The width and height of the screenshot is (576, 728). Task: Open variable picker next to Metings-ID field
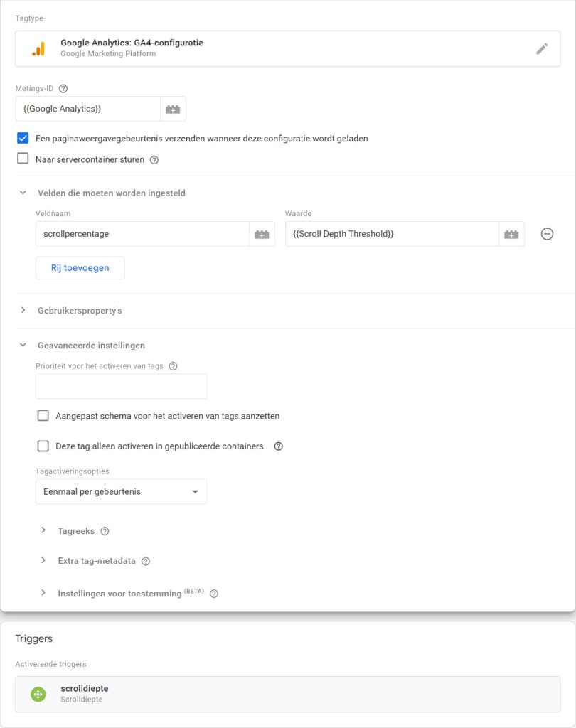coord(173,109)
